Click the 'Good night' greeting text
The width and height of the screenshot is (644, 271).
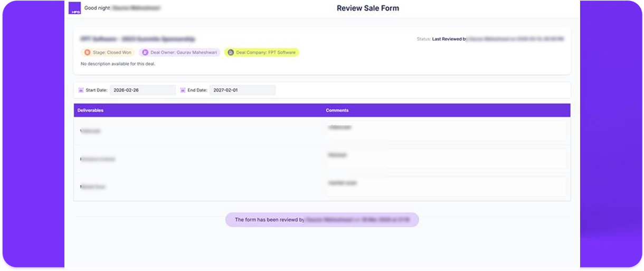point(97,8)
